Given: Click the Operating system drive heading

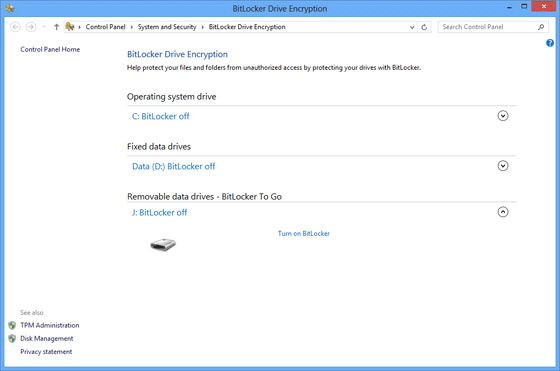Looking at the screenshot, I should (171, 97).
